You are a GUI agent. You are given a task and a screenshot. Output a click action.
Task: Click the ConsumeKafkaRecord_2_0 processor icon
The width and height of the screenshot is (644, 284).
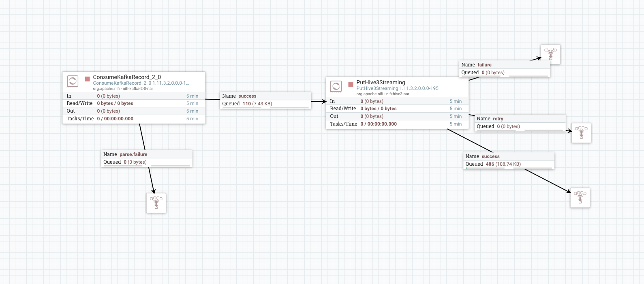73,81
